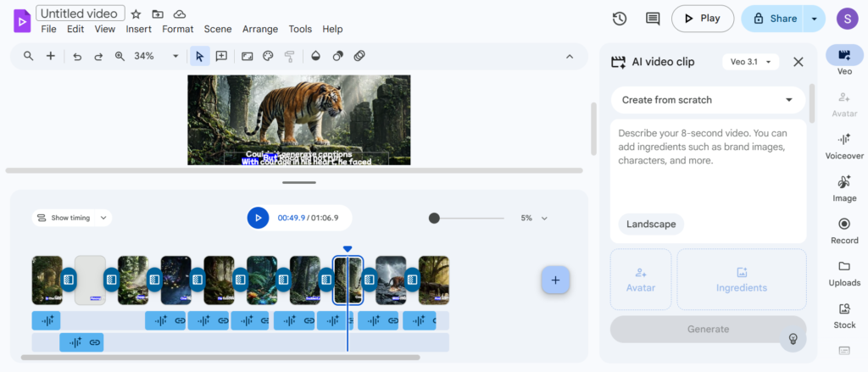Open the Uploads sidebar panel
This screenshot has width=868, height=372.
[x=844, y=274]
